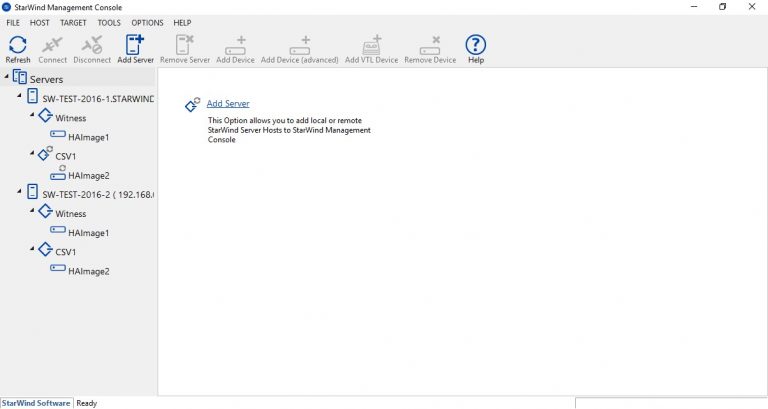Click the Add Server link in main pane
768x409 pixels.
point(228,104)
